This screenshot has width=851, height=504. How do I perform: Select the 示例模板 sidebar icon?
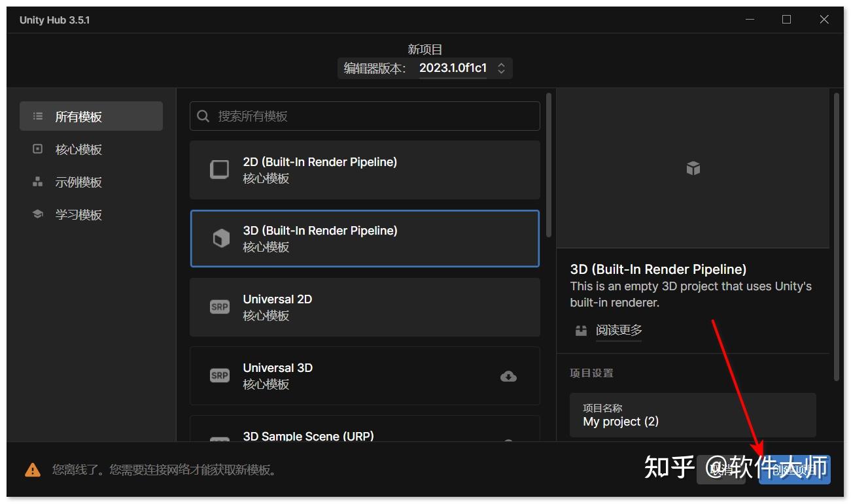37,182
